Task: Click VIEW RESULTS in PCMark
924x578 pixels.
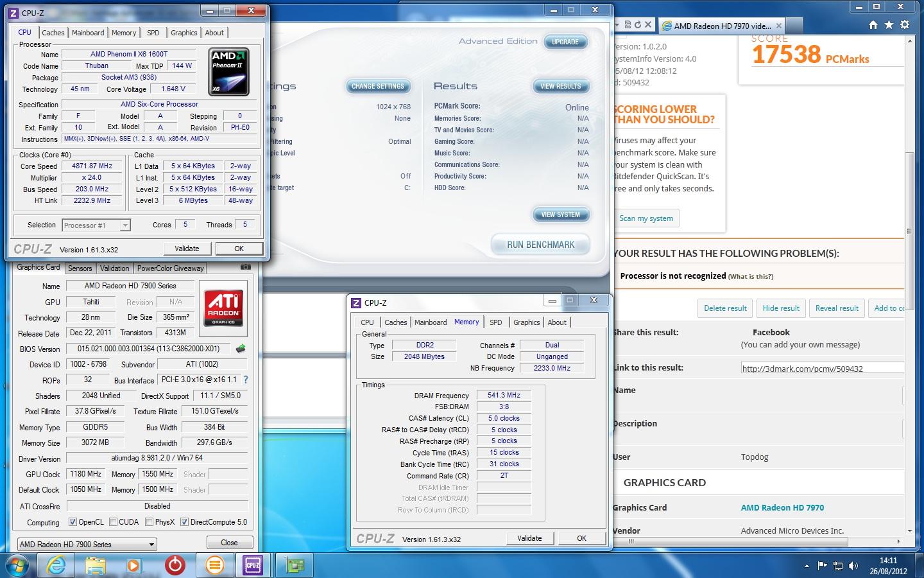Action: (561, 86)
